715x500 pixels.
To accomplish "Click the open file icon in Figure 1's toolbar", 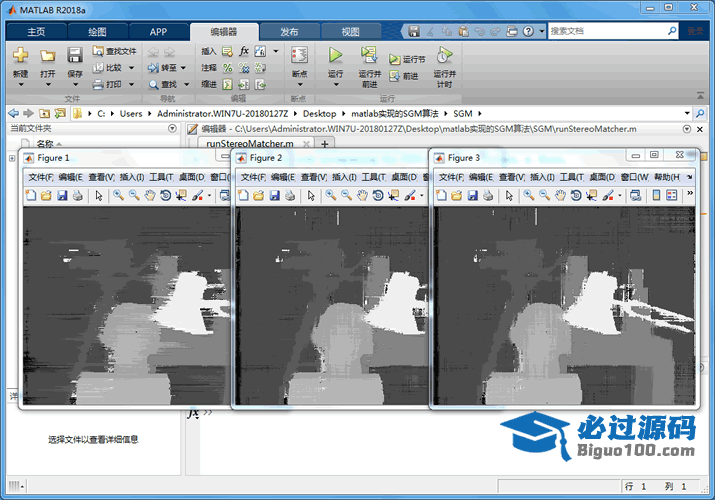I will pyautogui.click(x=47, y=195).
